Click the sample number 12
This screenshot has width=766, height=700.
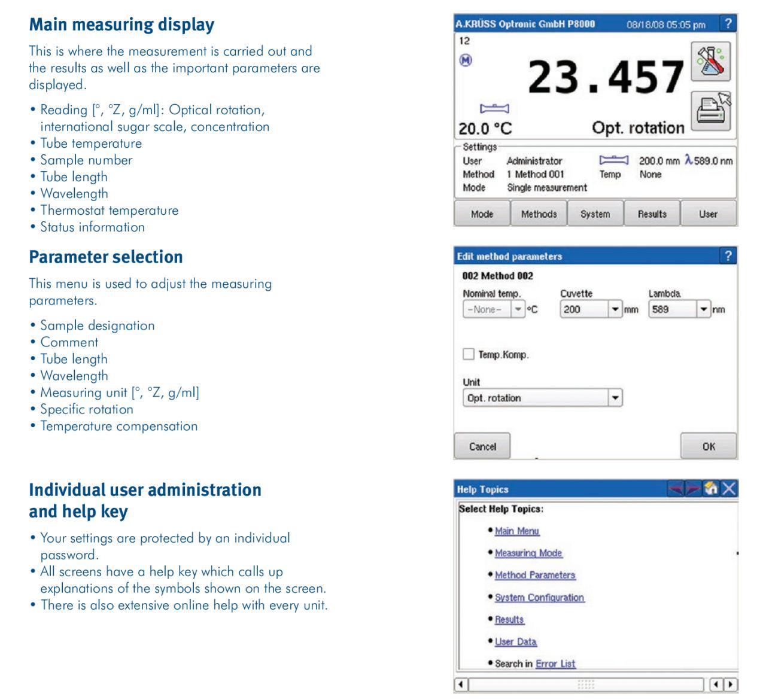coord(464,41)
